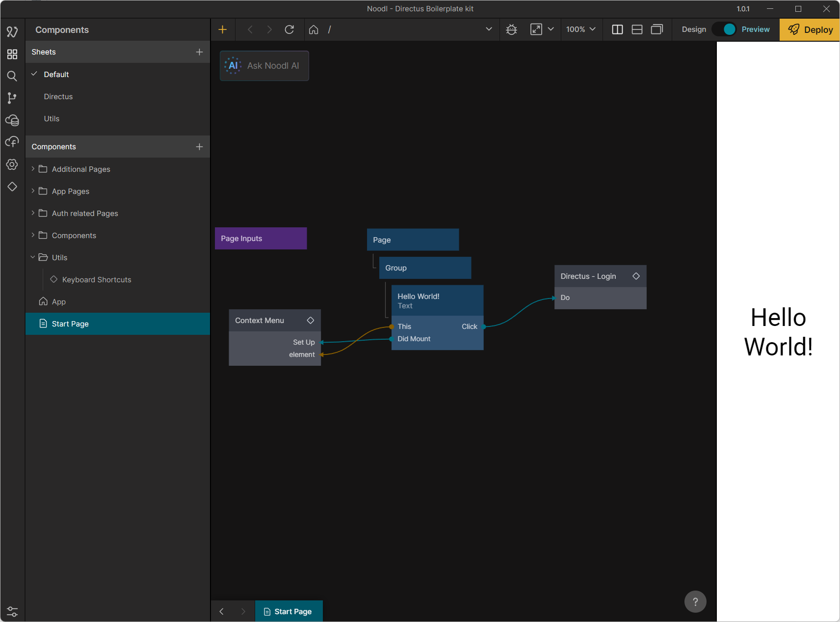Select the Directus - Login node
The width and height of the screenshot is (840, 622).
click(x=588, y=276)
